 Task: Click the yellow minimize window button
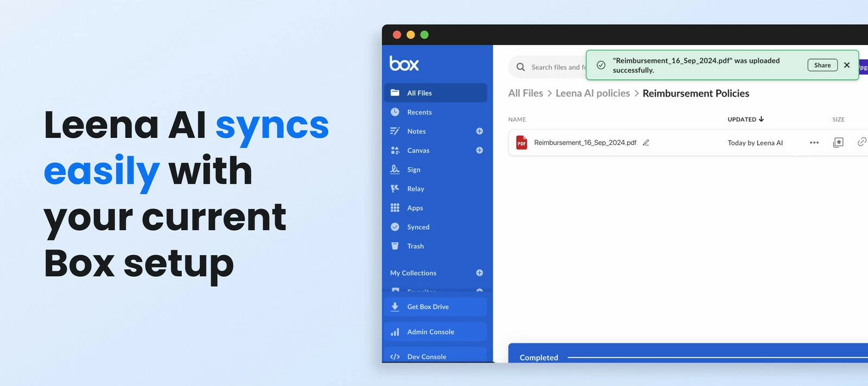click(x=411, y=35)
